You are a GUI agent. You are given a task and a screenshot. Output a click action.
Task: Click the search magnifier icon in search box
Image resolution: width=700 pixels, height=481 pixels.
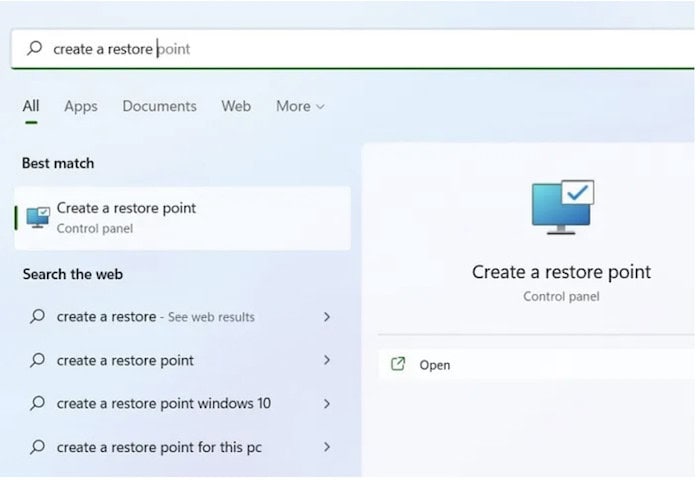pos(34,48)
